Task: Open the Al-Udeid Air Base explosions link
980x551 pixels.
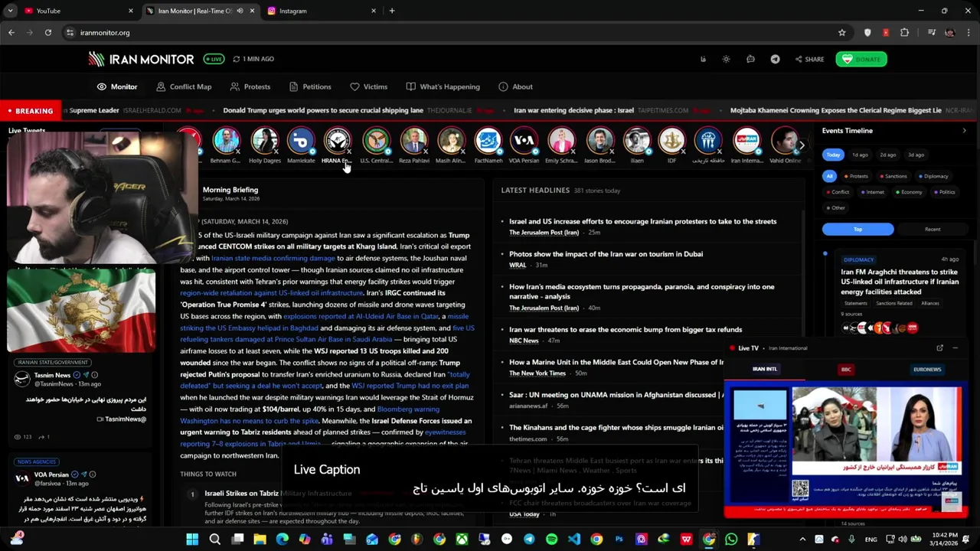Action: (x=361, y=316)
